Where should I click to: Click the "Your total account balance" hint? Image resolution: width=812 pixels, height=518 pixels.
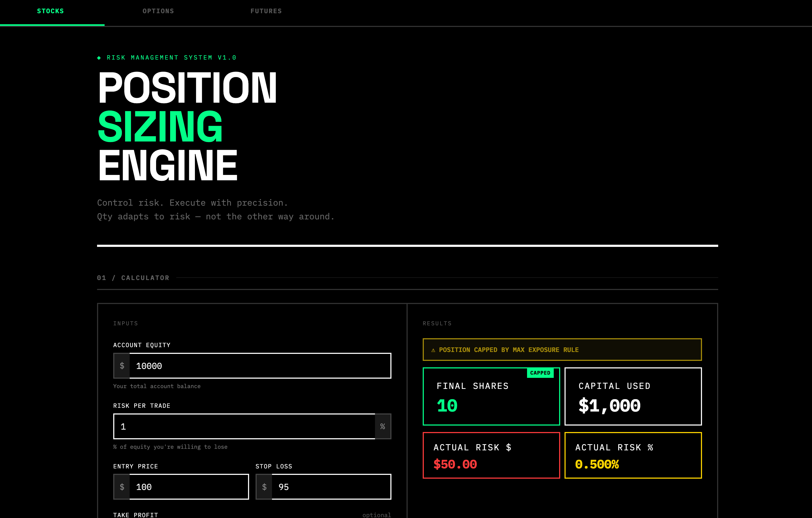coord(157,386)
